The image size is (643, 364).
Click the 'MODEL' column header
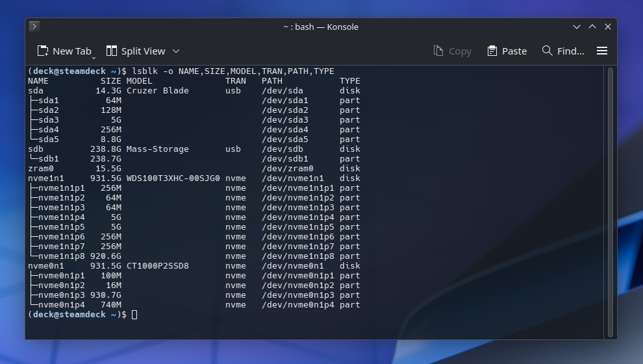click(x=140, y=81)
